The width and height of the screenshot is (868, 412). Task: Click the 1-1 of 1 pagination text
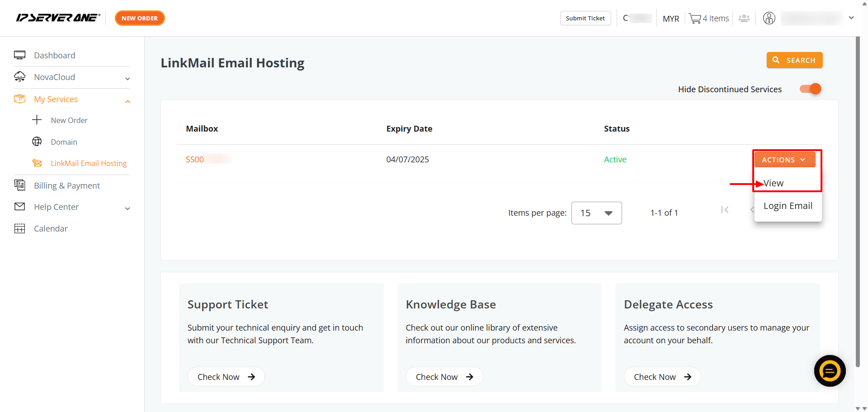click(664, 213)
